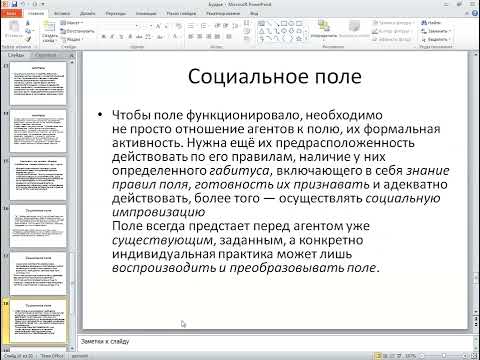Toggle bold formatting in the font group

104,37
